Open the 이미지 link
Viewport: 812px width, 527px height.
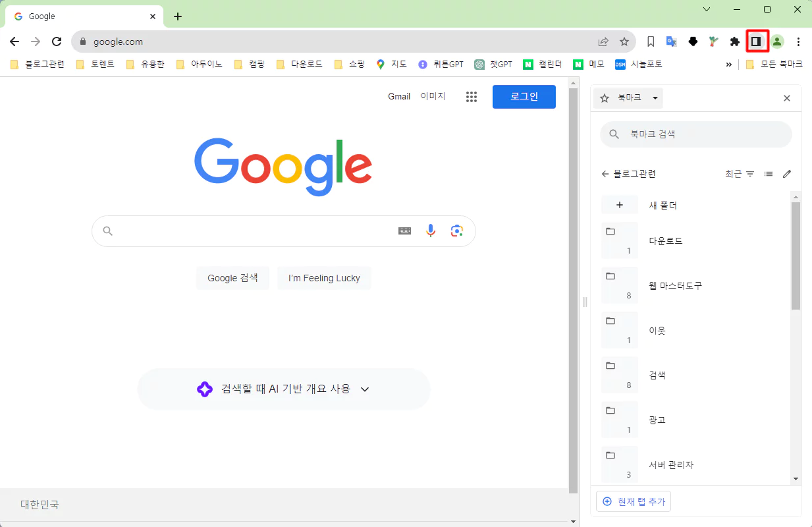[433, 96]
